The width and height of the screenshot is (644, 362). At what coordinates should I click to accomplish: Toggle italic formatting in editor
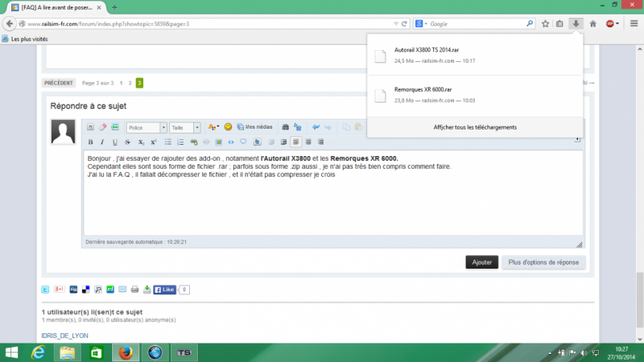point(102,142)
